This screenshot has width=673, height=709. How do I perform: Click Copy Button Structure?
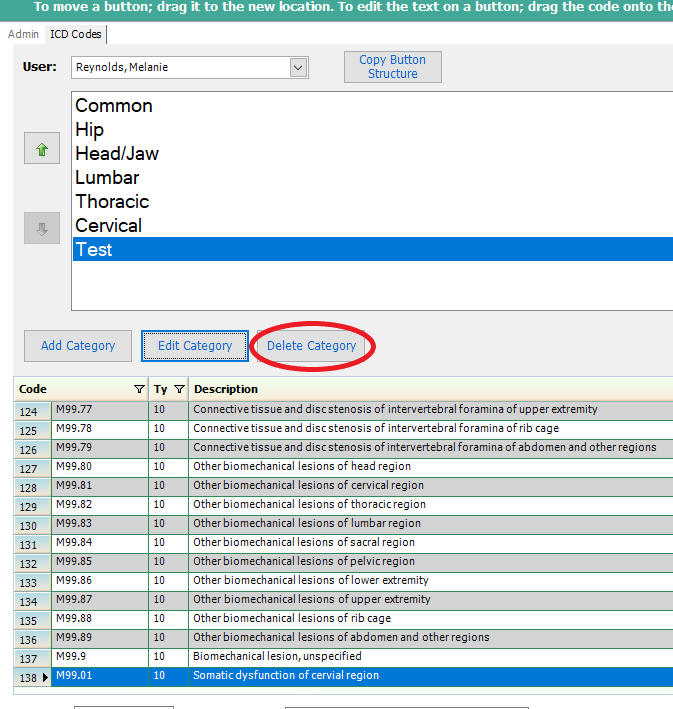(392, 67)
